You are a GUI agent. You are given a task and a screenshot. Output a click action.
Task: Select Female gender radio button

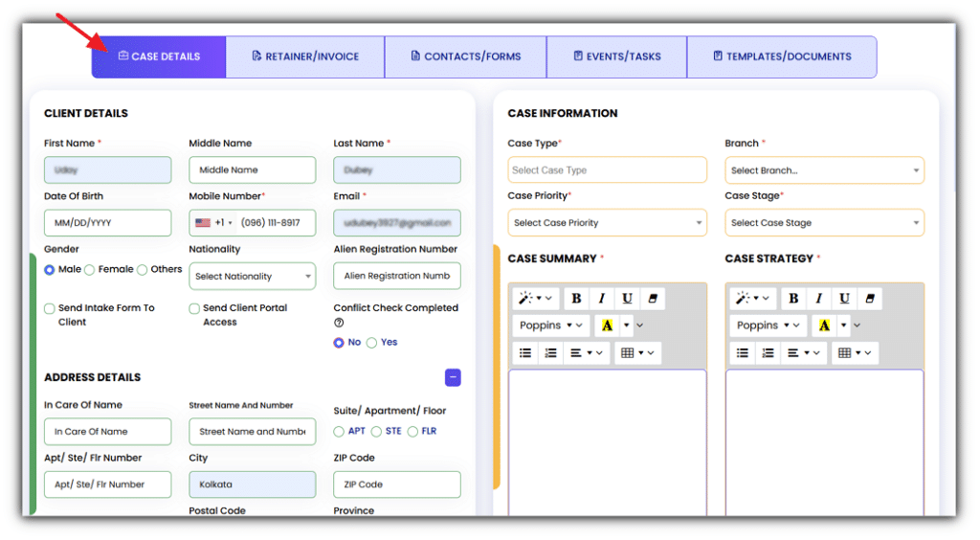(x=89, y=270)
